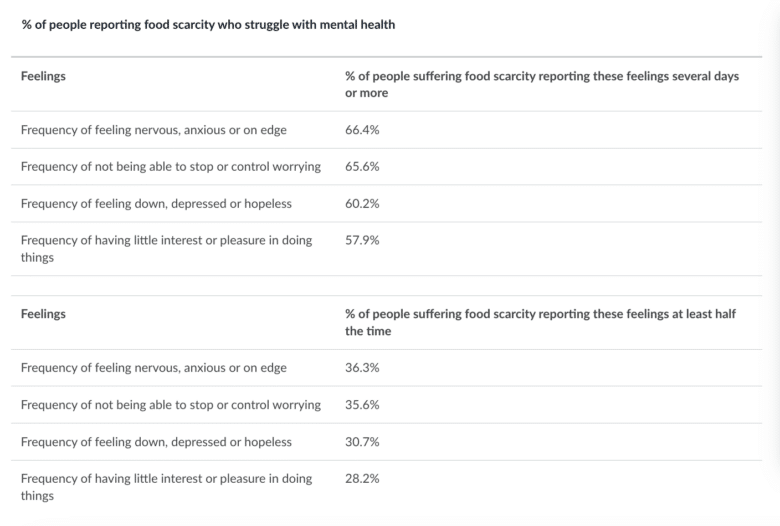780x526 pixels.
Task: Click the 'at least half the time' column header
Action: (542, 322)
